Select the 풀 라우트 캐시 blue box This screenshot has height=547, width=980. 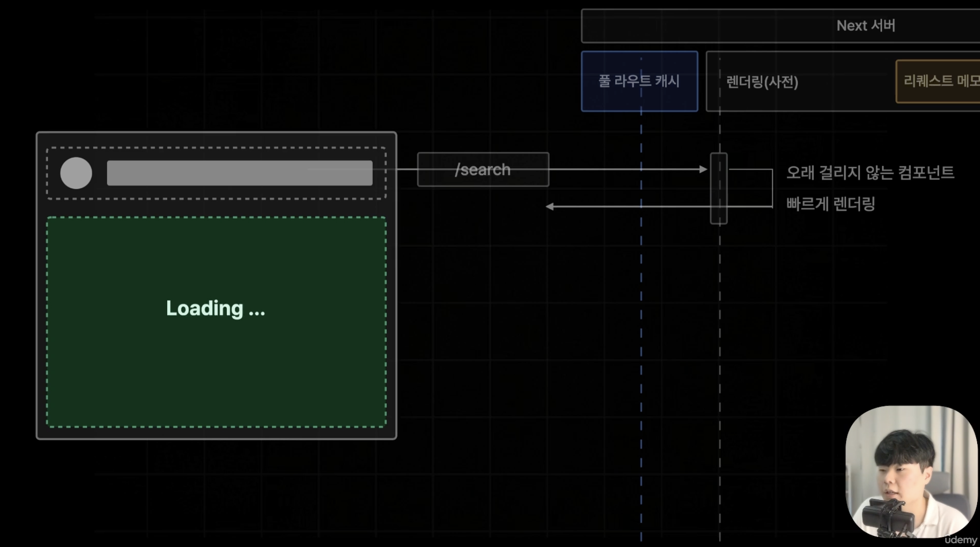point(639,81)
